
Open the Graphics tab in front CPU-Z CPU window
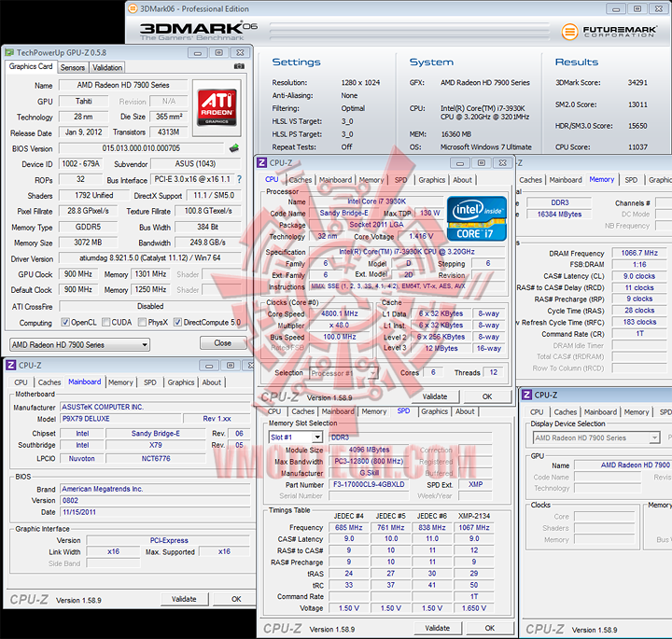(432, 180)
